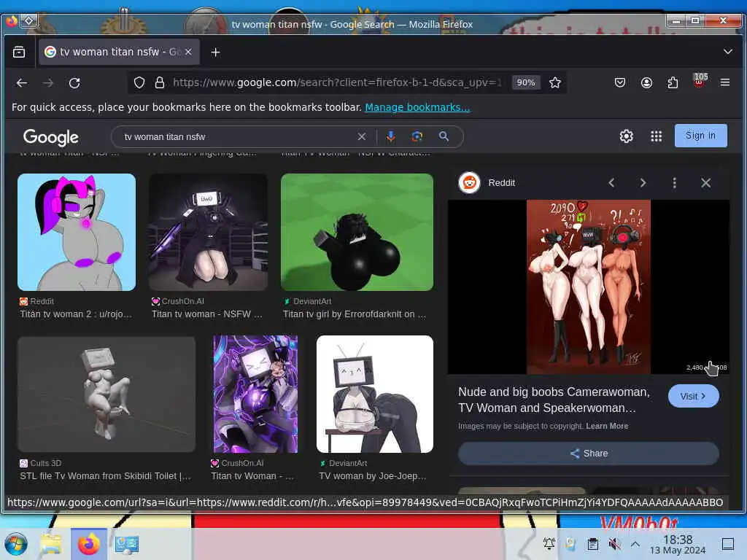Reload the current page
The height and width of the screenshot is (560, 747).
(74, 83)
